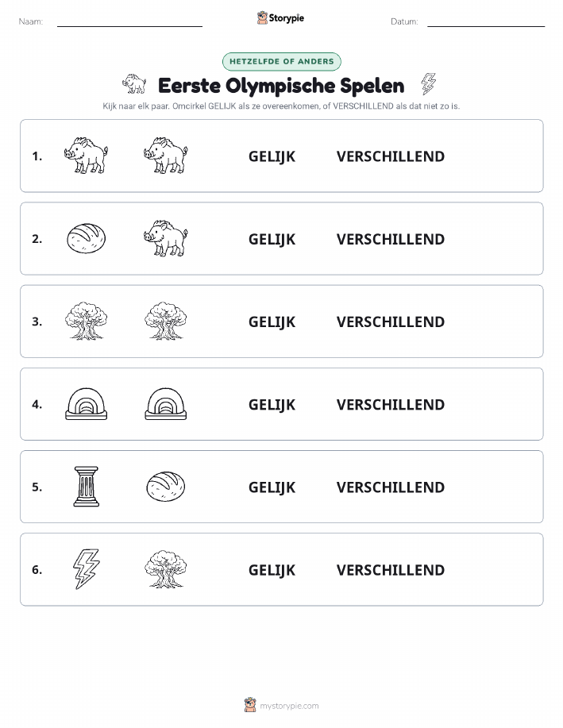This screenshot has height=728, width=563.
Task: Click the bread loaf picture in row 5
Action: (x=166, y=487)
